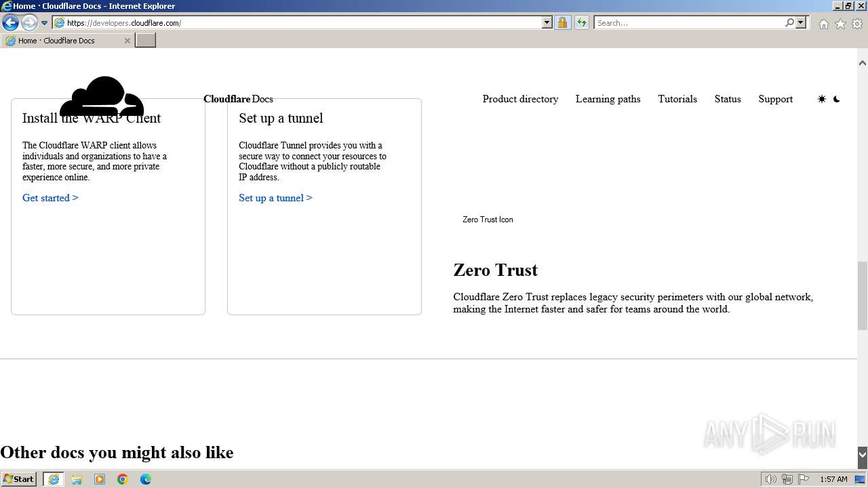868x488 pixels.
Task: Click Other docs you might also like heading
Action: click(117, 452)
